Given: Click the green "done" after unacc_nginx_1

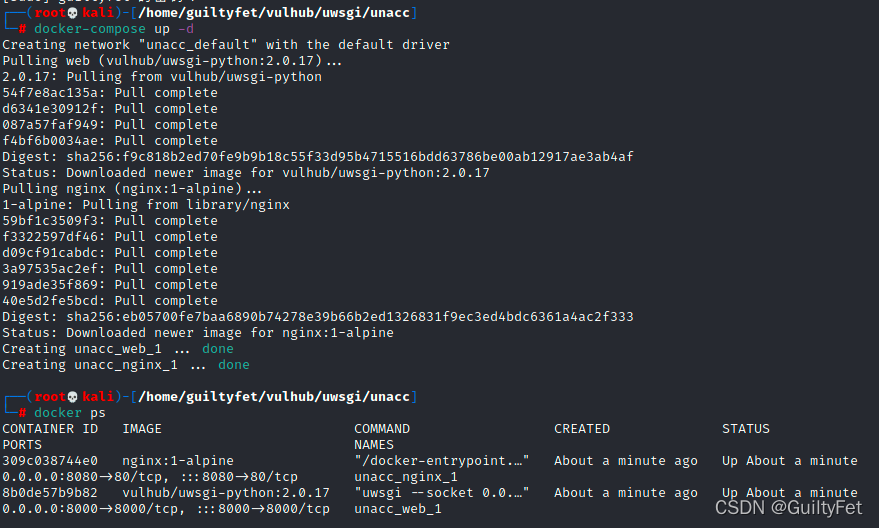Looking at the screenshot, I should 234,365.
